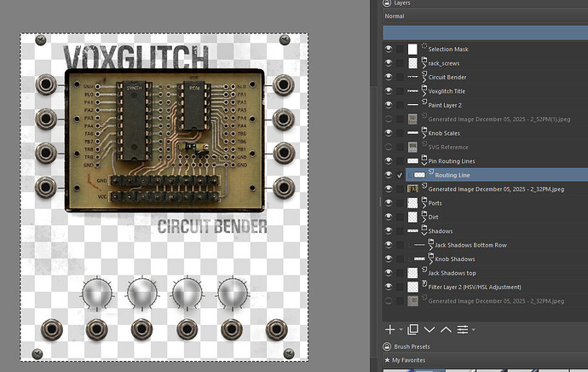Click the layer opacity slider bar
This screenshot has width=588, height=372.
click(x=484, y=32)
